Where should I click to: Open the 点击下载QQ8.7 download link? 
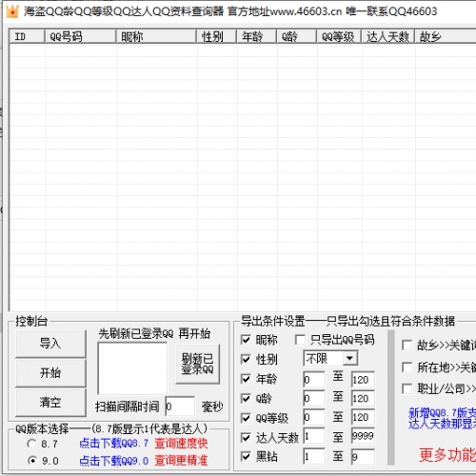tap(113, 444)
